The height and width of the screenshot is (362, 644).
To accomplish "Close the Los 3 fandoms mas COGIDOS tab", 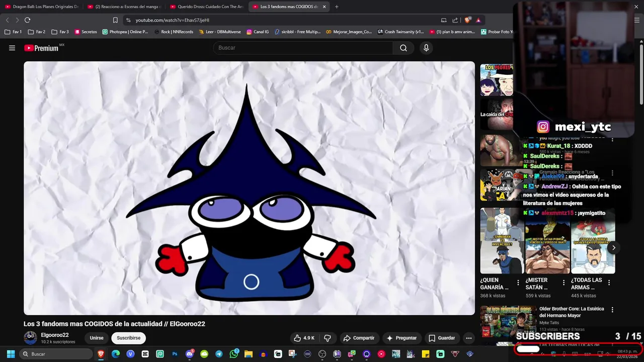I will click(x=324, y=7).
